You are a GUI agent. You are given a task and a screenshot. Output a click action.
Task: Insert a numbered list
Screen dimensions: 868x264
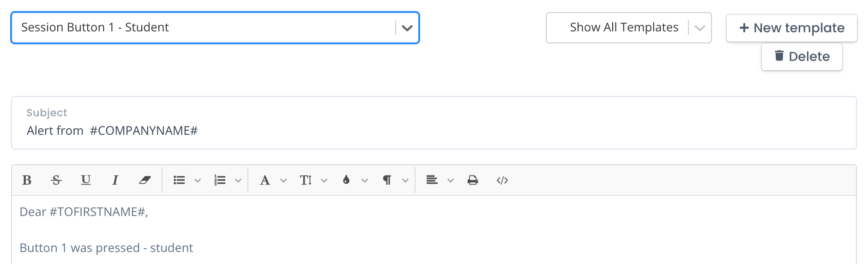point(220,180)
